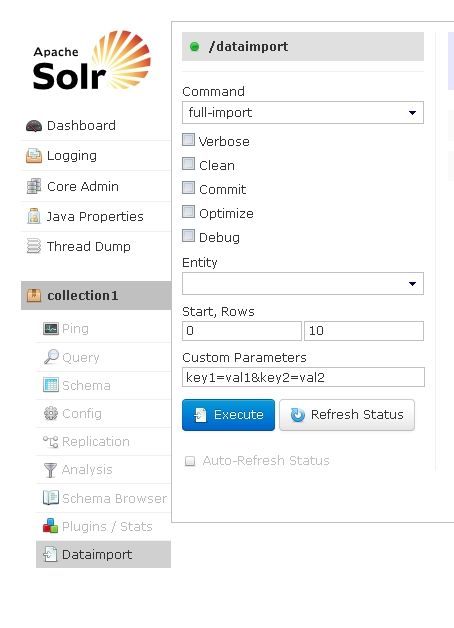Viewport: 454px width, 628px height.
Task: Check the Auto-Refresh Status box
Action: [x=190, y=461]
